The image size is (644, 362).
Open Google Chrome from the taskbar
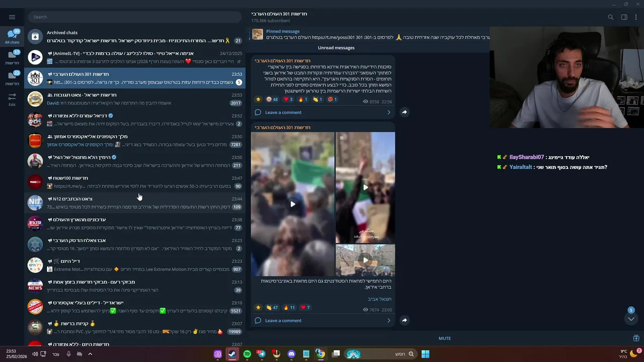point(320,354)
